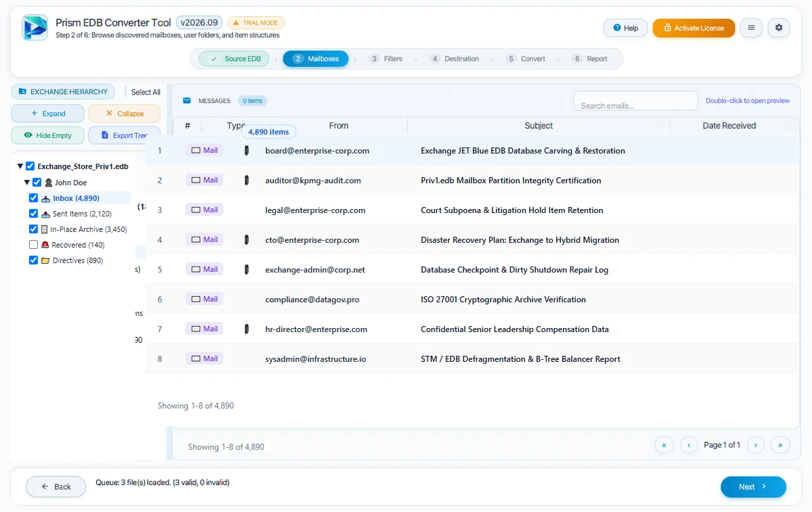The image size is (812, 512).
Task: Click attachment icon for hr-director@enterprise.com row
Action: pos(247,329)
